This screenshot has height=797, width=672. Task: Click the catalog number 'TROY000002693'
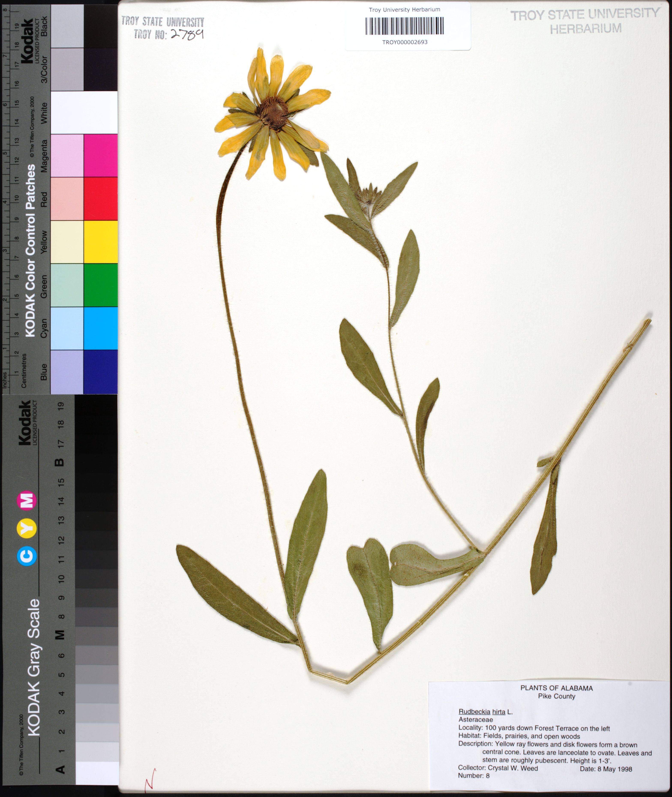tap(405, 42)
